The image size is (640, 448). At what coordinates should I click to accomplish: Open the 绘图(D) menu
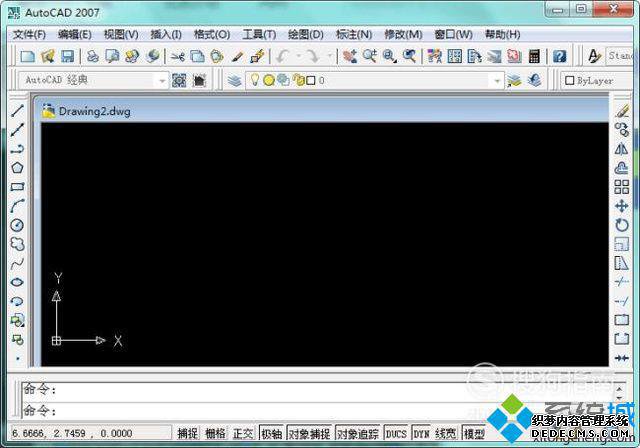306,35
